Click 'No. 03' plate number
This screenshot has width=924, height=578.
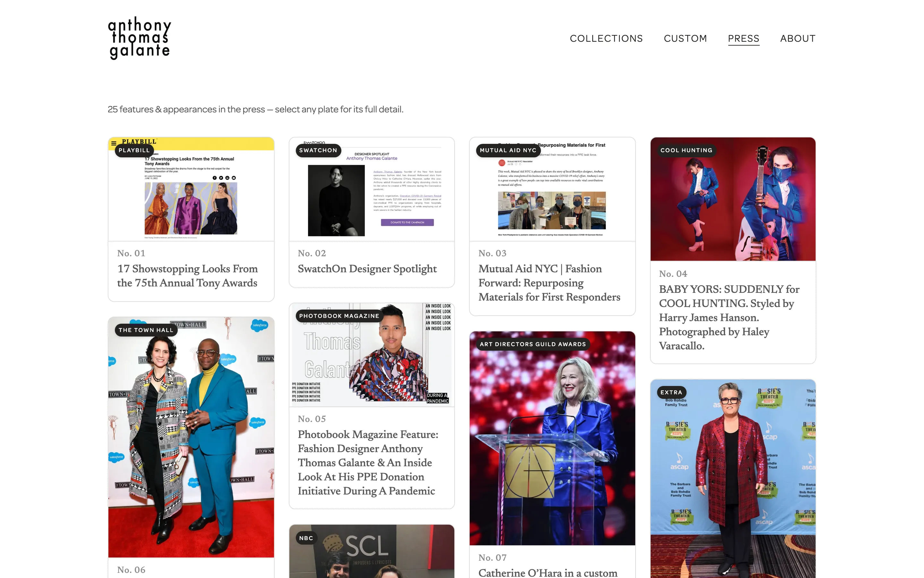[x=492, y=253]
